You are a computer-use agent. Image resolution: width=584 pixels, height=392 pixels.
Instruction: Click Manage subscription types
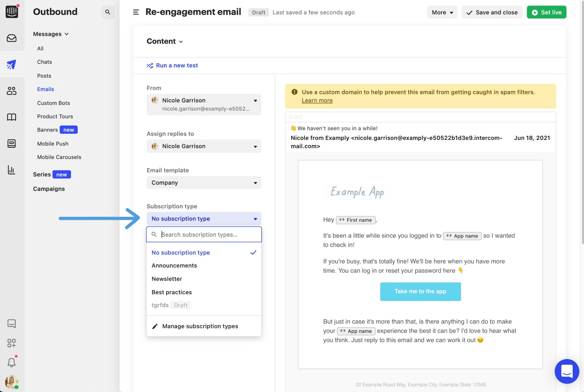click(204, 326)
